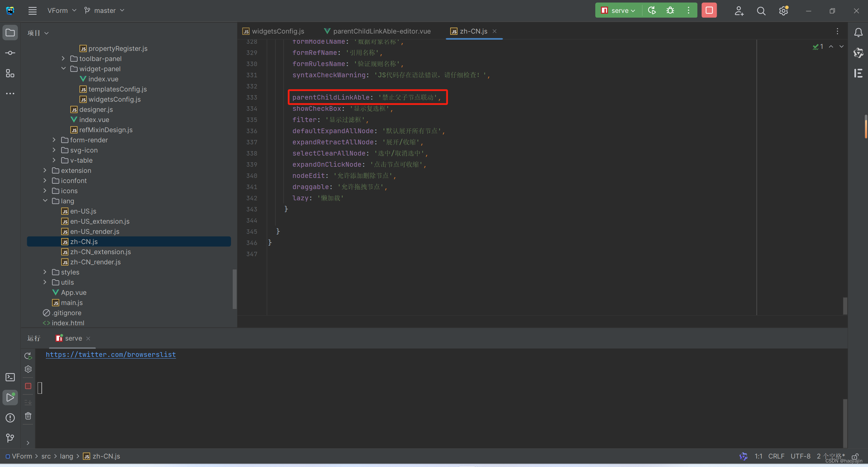Open the Structure tool window icon
The image size is (868, 467).
(10, 73)
